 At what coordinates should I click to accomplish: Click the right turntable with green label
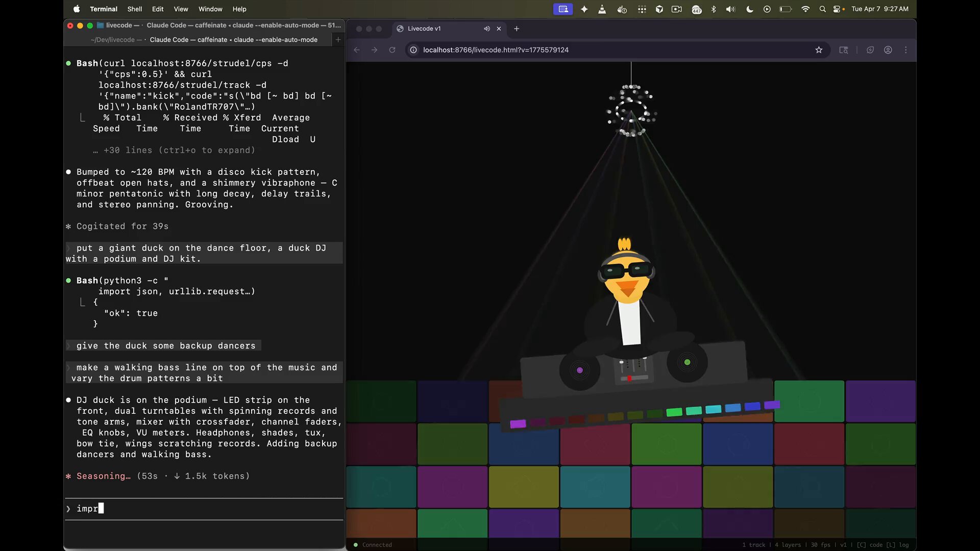click(x=687, y=362)
